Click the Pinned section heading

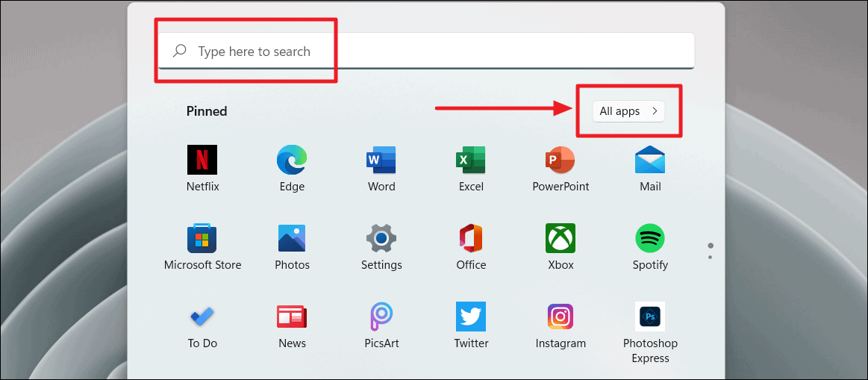pyautogui.click(x=207, y=111)
